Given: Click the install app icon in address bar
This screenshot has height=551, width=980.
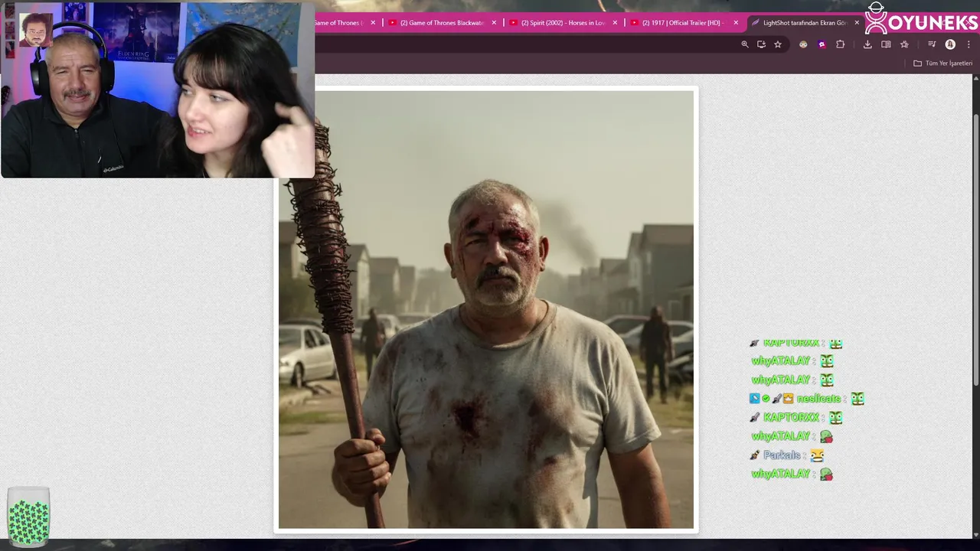Looking at the screenshot, I should pyautogui.click(x=761, y=44).
